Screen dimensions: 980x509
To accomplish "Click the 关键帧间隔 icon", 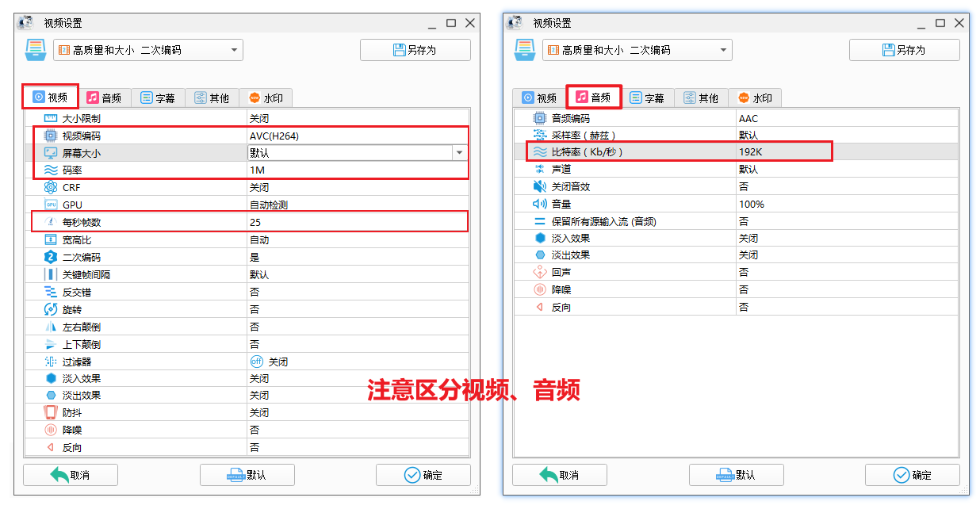I will (x=51, y=274).
